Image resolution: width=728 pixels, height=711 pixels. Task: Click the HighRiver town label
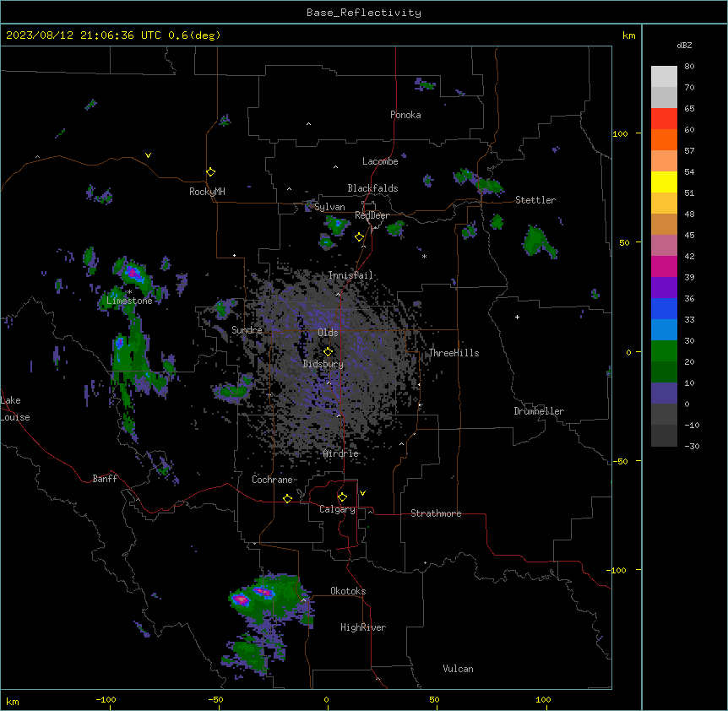363,627
